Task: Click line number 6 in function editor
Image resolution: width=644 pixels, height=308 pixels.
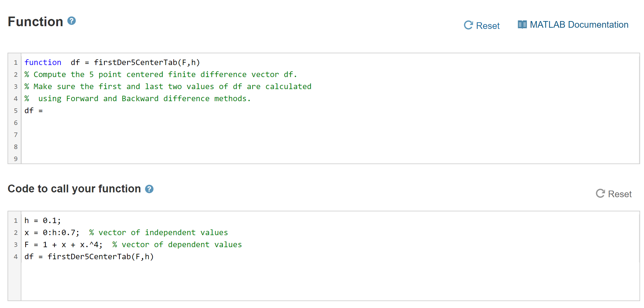Action: coord(15,123)
